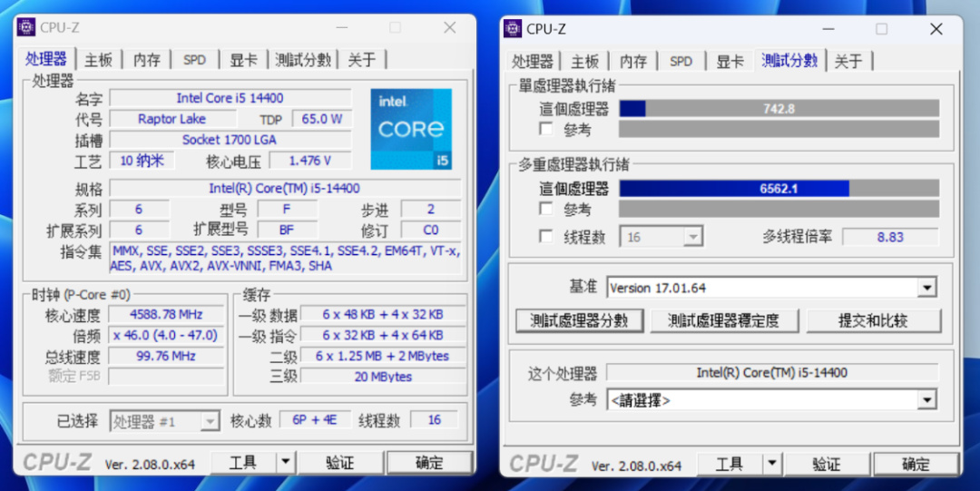Switch to 測試分數 tab in left window
This screenshot has width=980, height=491.
tap(303, 60)
